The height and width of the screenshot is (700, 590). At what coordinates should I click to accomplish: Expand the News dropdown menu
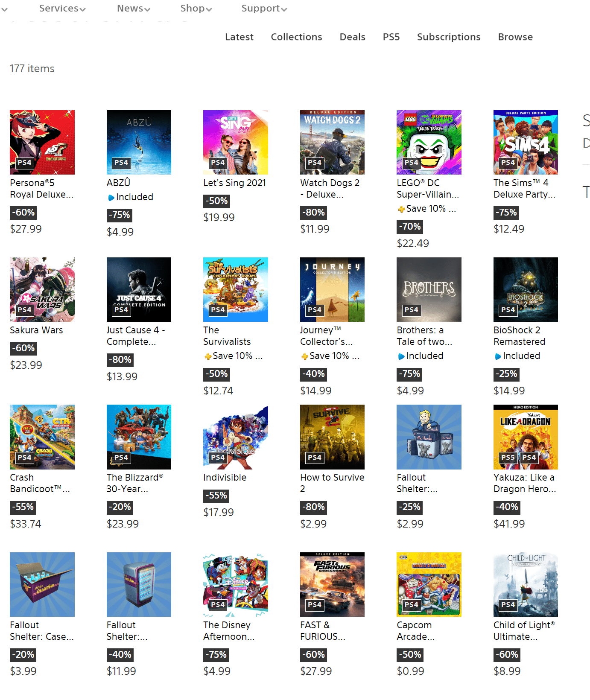(134, 8)
